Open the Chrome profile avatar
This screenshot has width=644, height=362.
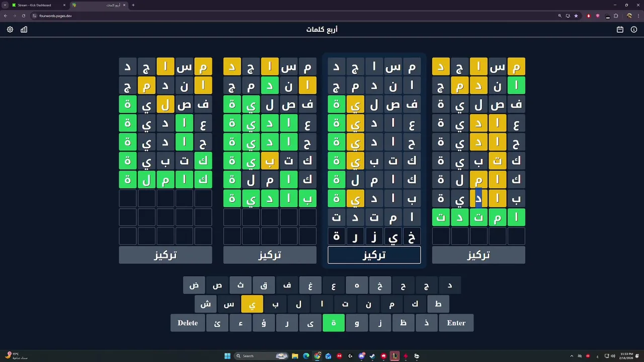point(629,16)
